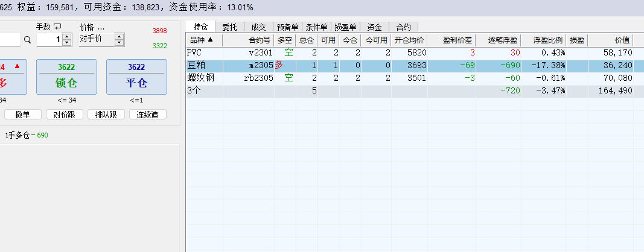Switch to the 委托 tab
The image size is (644, 252).
[229, 27]
